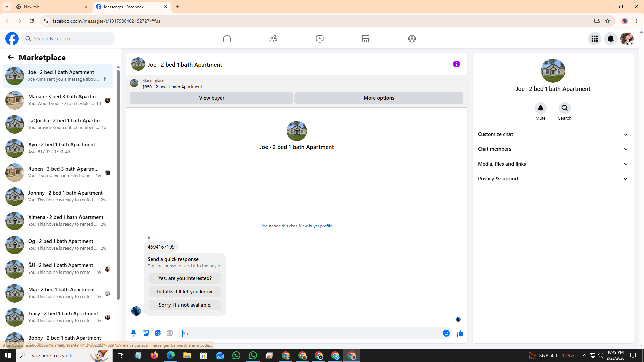
Task: Open the View buyer profile link
Action: click(315, 226)
